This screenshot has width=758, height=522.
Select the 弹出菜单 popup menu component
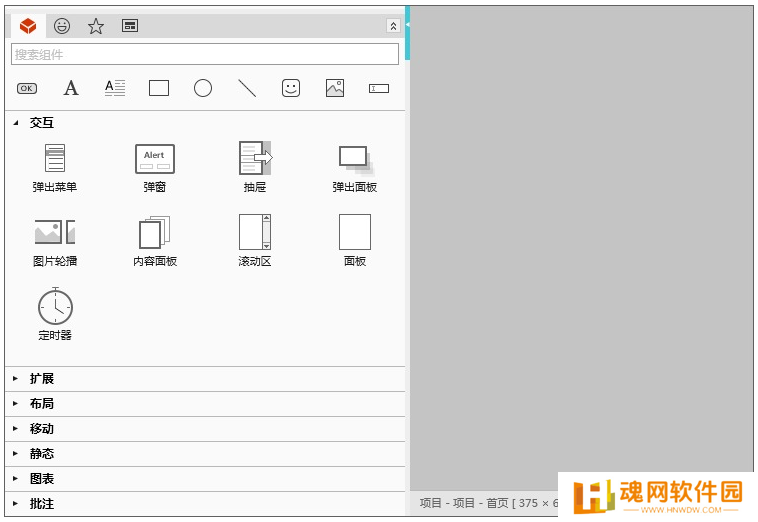[55, 168]
